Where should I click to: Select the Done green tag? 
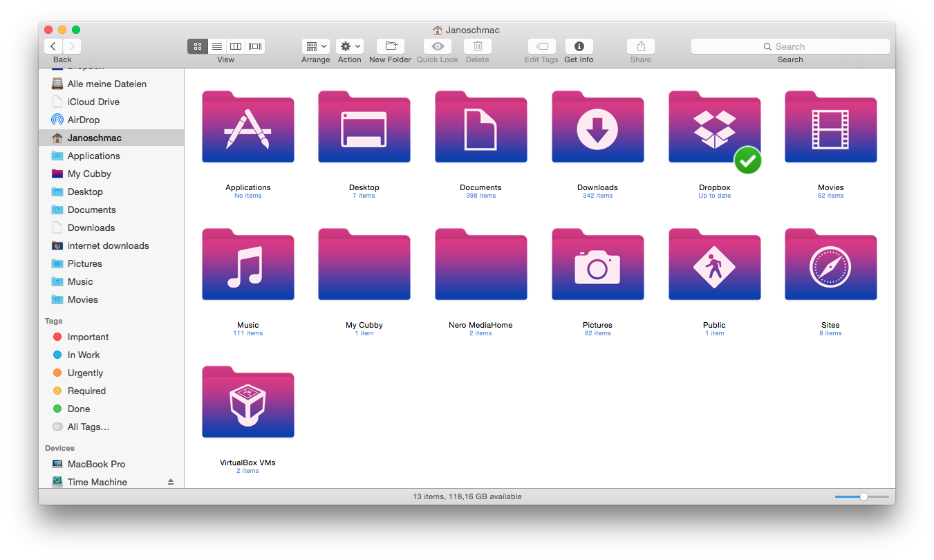(x=78, y=409)
